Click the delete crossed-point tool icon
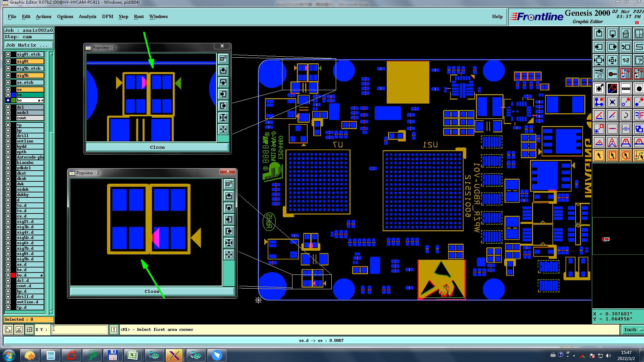 612,102
